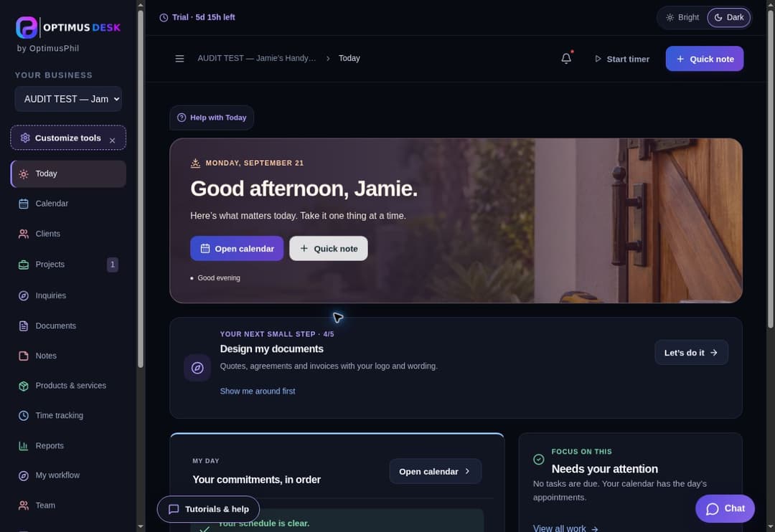
Task: Click the trial clock icon
Action: pos(164,18)
